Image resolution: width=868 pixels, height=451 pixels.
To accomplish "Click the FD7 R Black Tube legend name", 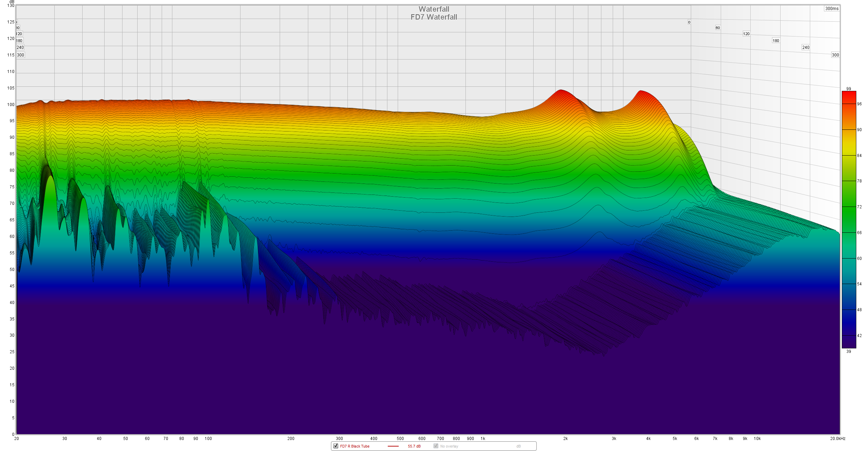I will [x=355, y=446].
